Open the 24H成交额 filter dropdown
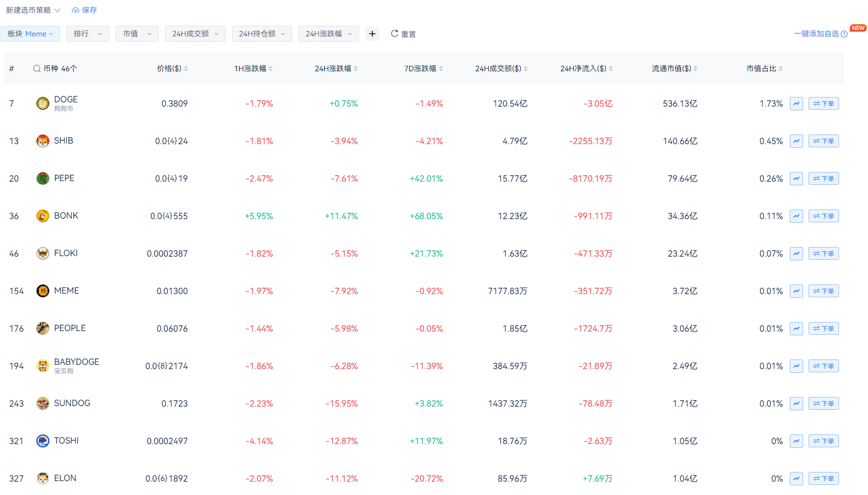Viewport: 868px width, 495px height. tap(195, 34)
